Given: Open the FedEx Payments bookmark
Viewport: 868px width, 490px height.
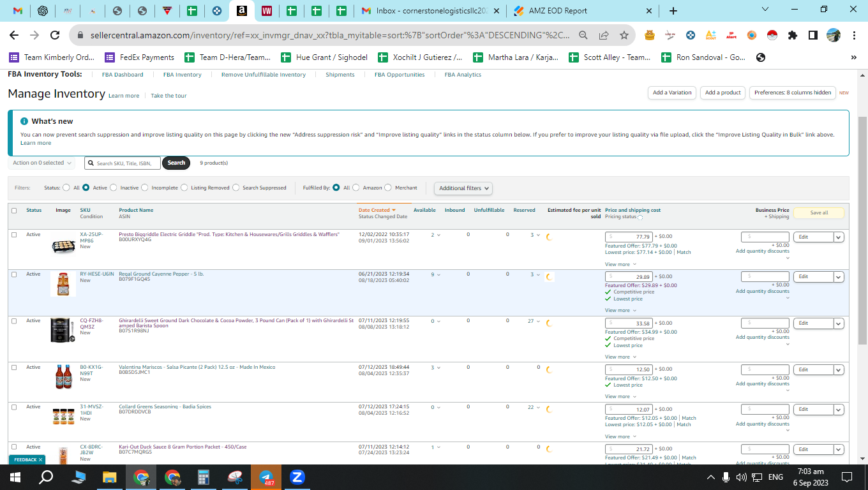Looking at the screenshot, I should [140, 57].
